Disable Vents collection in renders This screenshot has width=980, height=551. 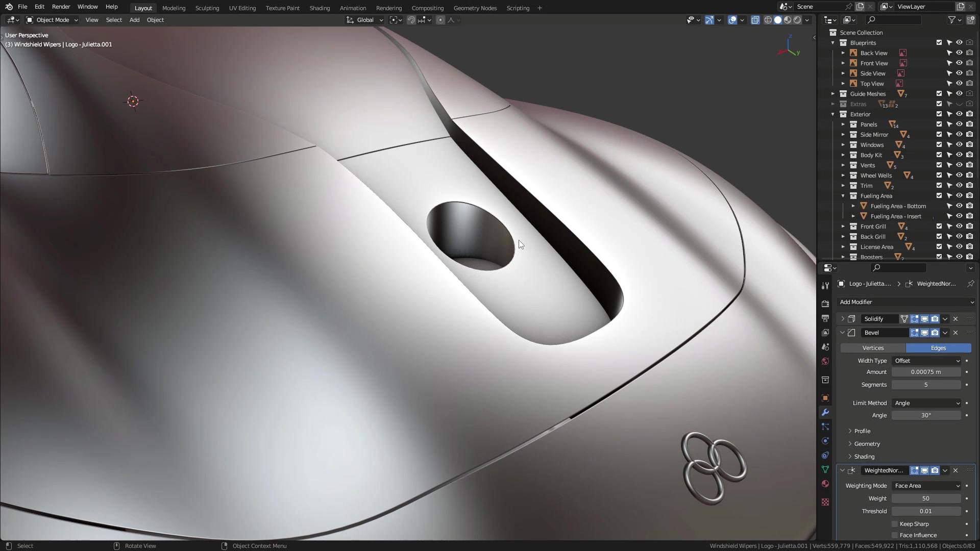click(x=970, y=165)
